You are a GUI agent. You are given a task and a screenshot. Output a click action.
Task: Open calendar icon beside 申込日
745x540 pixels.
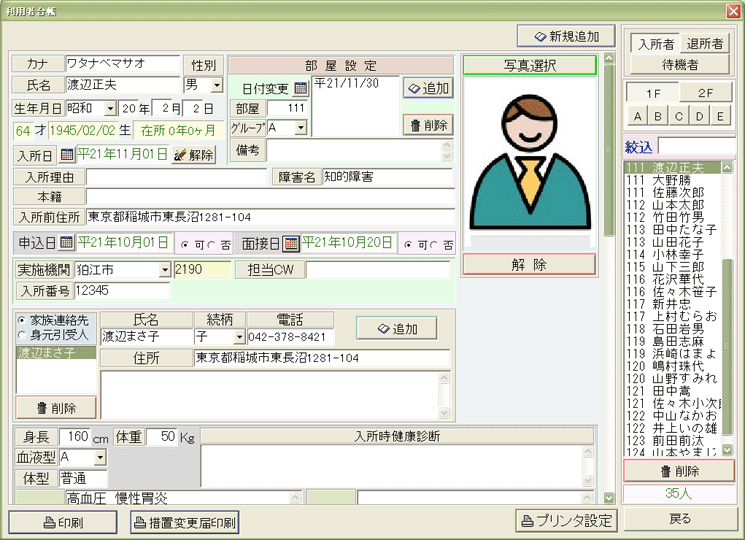[67, 243]
